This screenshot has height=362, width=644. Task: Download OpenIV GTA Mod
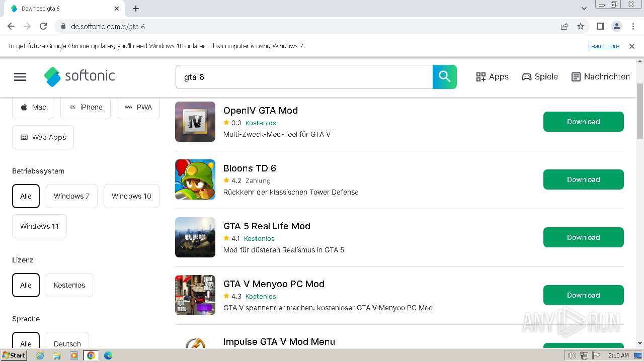[584, 122]
